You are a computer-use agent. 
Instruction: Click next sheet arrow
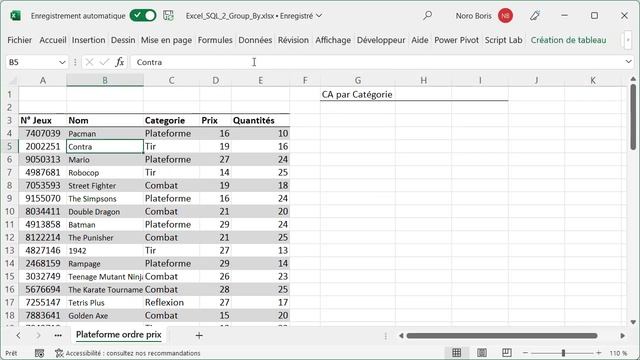[x=38, y=336]
